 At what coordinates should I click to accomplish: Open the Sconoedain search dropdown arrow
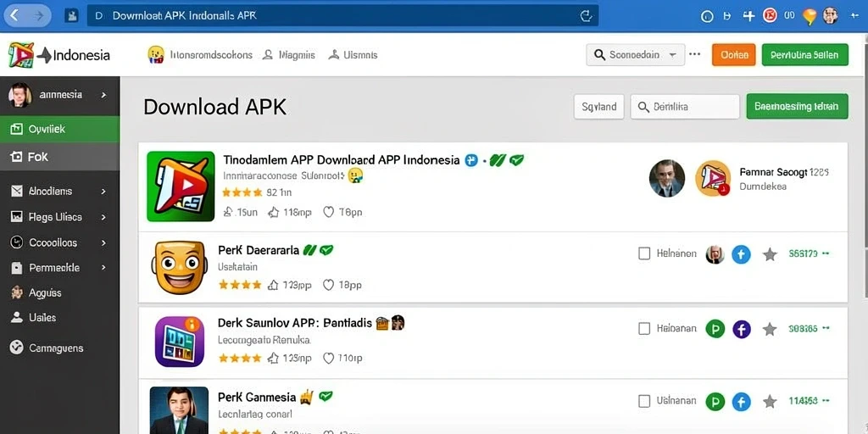tap(672, 55)
